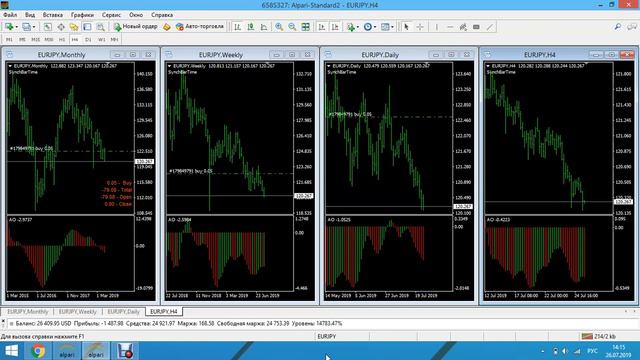
Task: Click the chart shift marker on Monthly chart
Action: click(108, 64)
